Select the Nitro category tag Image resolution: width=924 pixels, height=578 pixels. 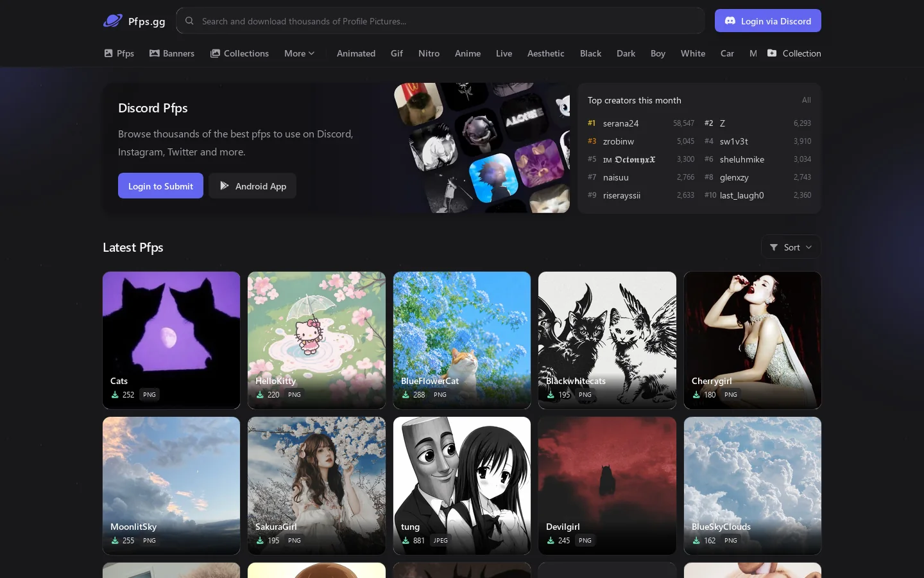point(429,53)
